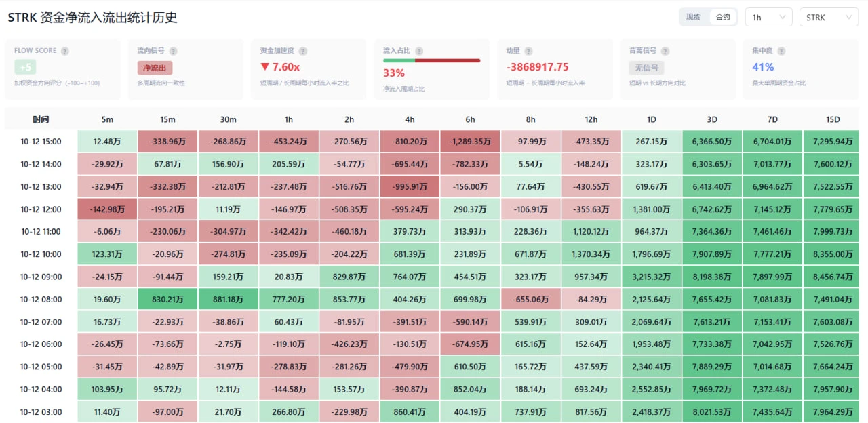868x423 pixels.
Task: Open the 资金加速度 info tooltip icon
Action: (x=302, y=51)
